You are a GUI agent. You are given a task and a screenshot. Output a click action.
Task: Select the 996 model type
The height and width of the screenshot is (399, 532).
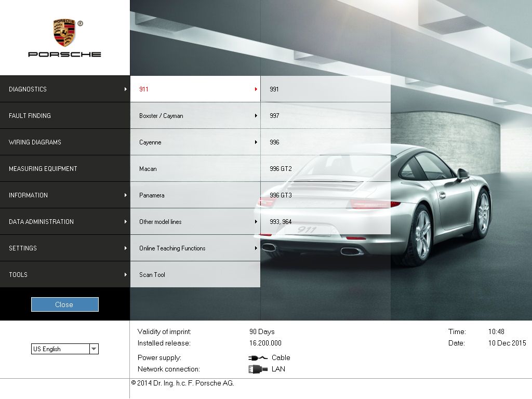point(326,142)
